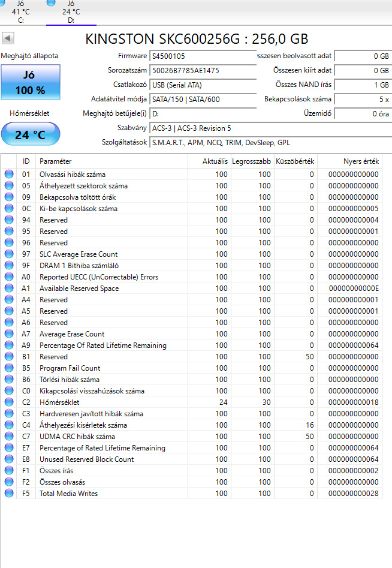Click the 24 °C temperature button
Viewport: 392px width, 568px height.
coord(31,134)
